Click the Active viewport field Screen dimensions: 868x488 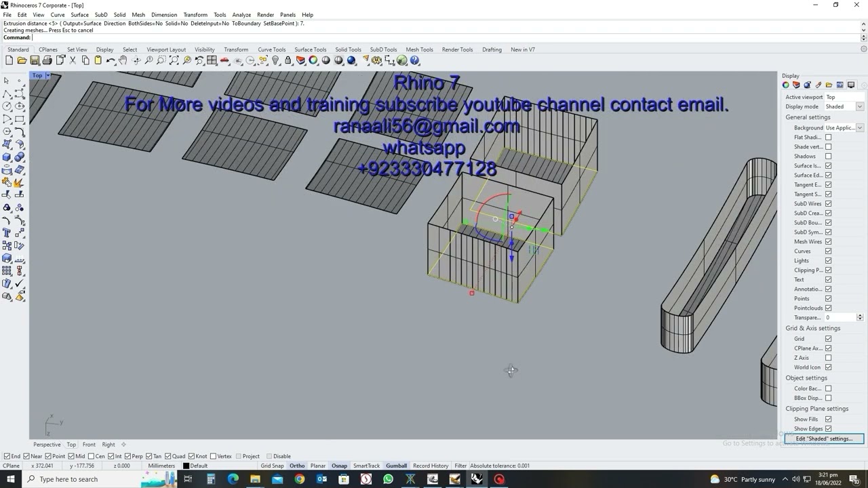[844, 97]
